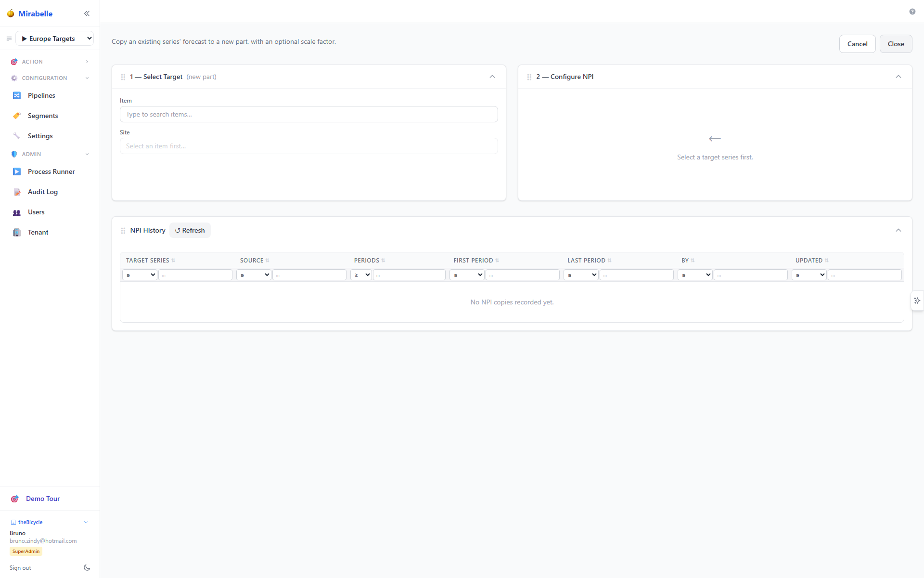The width and height of the screenshot is (924, 578).
Task: Sort by Source column icon
Action: [268, 261]
